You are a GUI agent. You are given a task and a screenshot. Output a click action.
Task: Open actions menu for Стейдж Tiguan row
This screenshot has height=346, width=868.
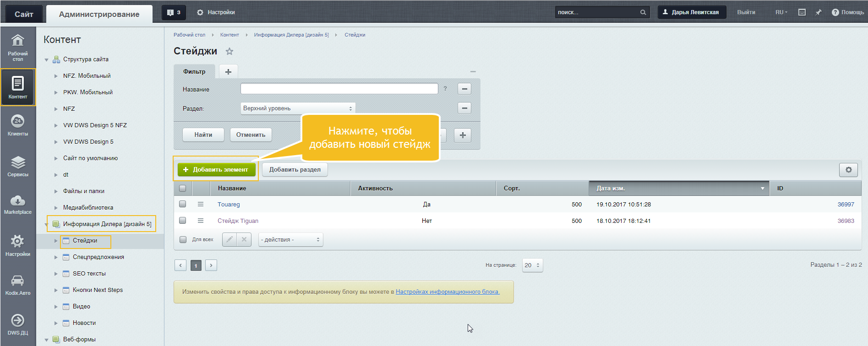(x=201, y=221)
